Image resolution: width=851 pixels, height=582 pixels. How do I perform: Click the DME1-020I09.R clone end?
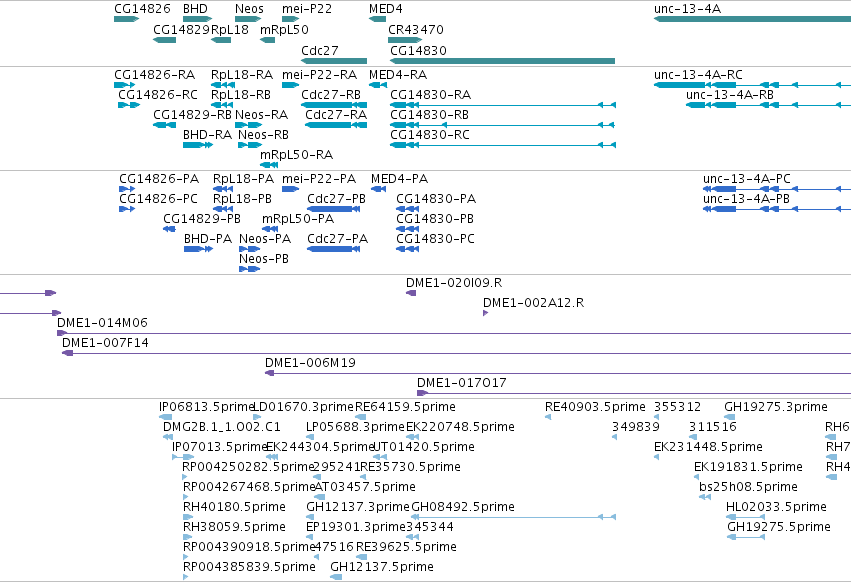point(411,293)
